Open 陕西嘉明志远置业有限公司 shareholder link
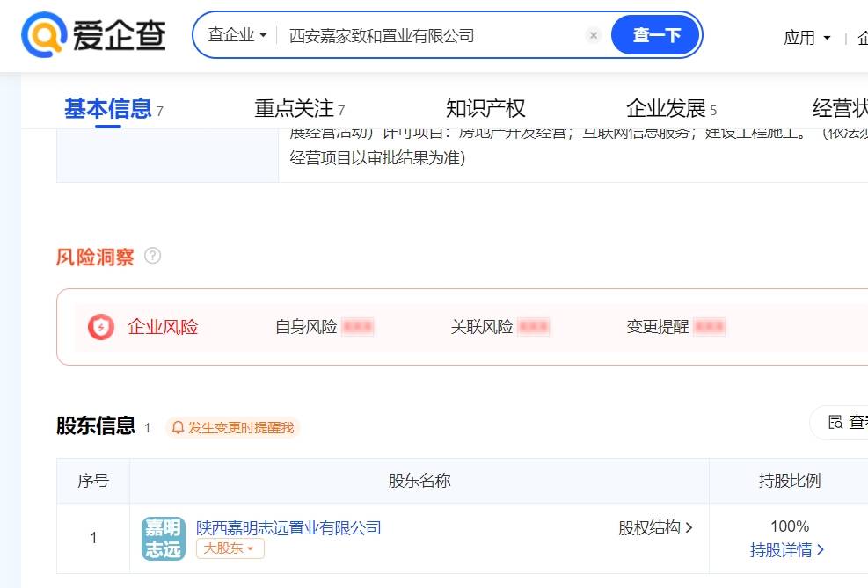This screenshot has height=588, width=868. click(x=288, y=527)
